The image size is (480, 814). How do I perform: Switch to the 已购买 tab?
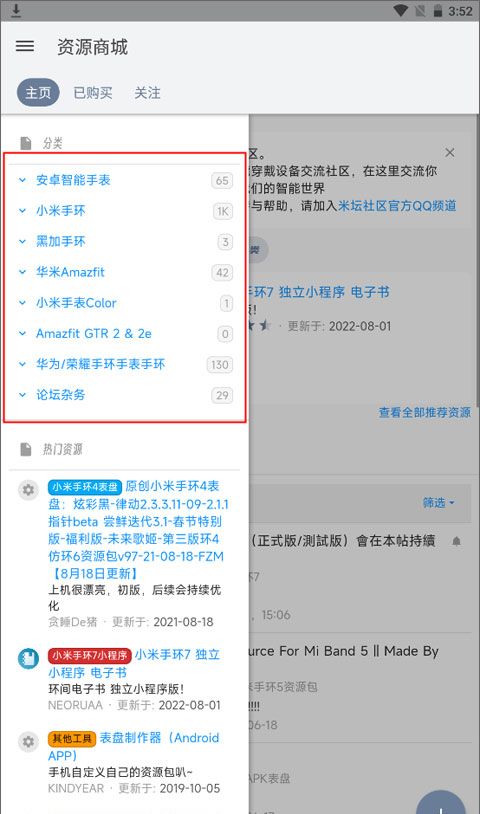click(x=93, y=93)
